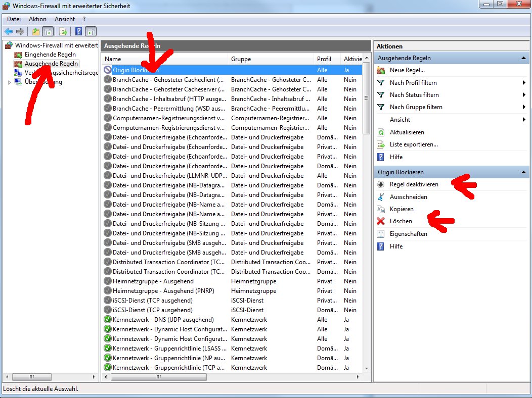Click Kopieren action label
The width and height of the screenshot is (532, 398).
coord(402,209)
